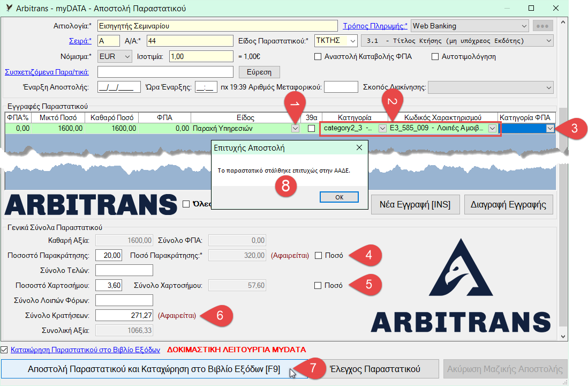Click the Σύνολο Τελών input field
588x386 pixels.
[x=124, y=270]
